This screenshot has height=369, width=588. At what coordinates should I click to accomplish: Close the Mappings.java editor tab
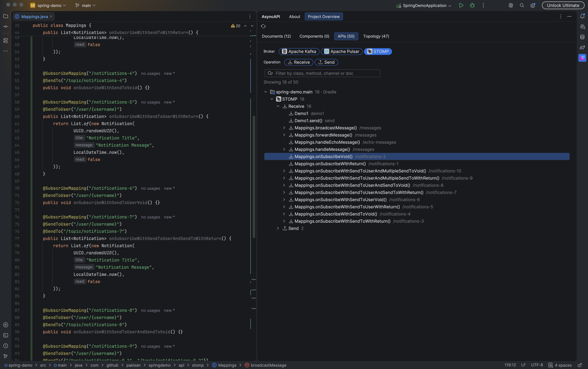[51, 17]
